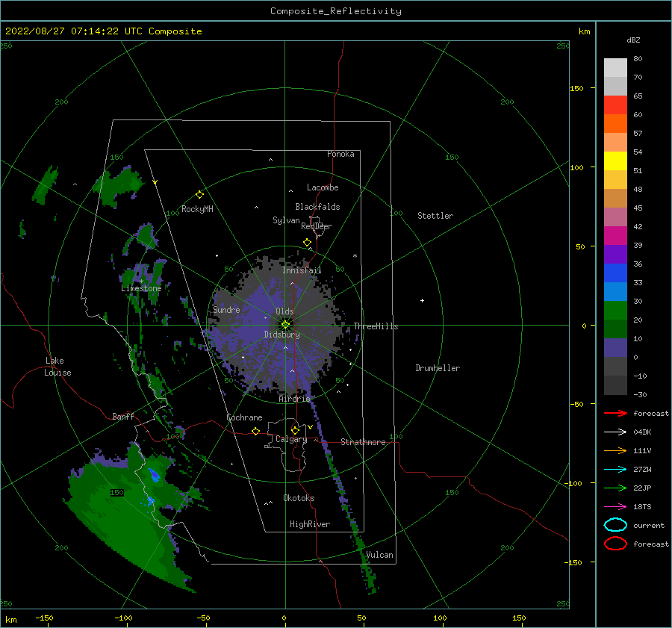Click the Didsbury label
Screen dimensions: 672x628
281,335
